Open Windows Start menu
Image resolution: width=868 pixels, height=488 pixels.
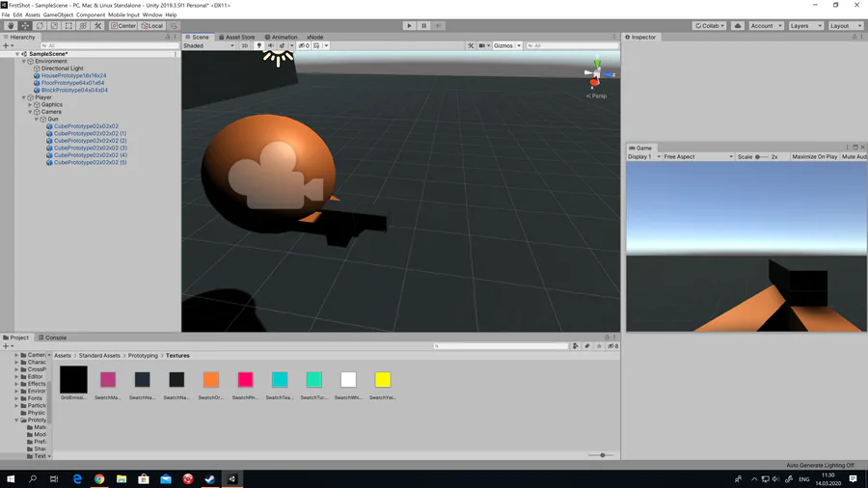[11, 479]
